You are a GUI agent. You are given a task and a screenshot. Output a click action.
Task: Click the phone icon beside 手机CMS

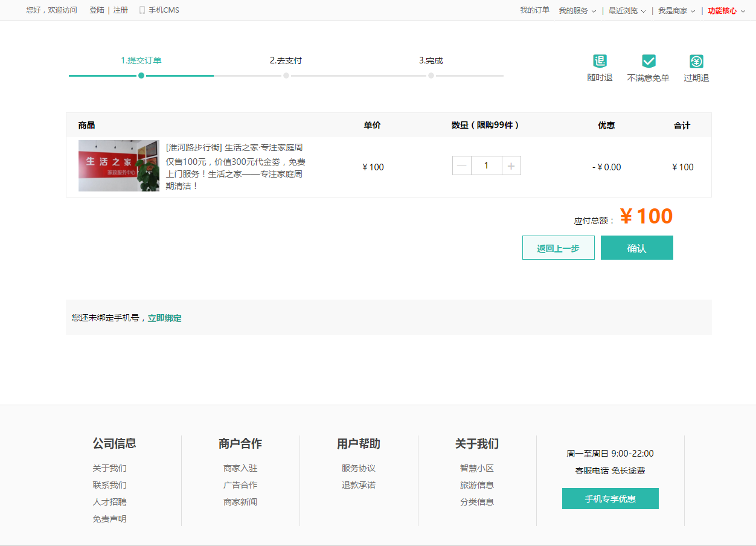[142, 10]
